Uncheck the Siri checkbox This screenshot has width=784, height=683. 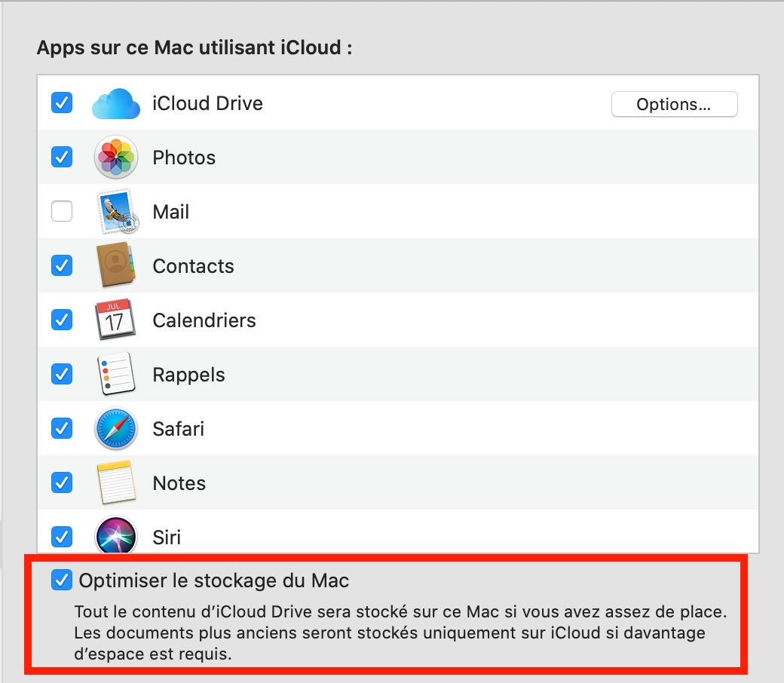(x=62, y=537)
